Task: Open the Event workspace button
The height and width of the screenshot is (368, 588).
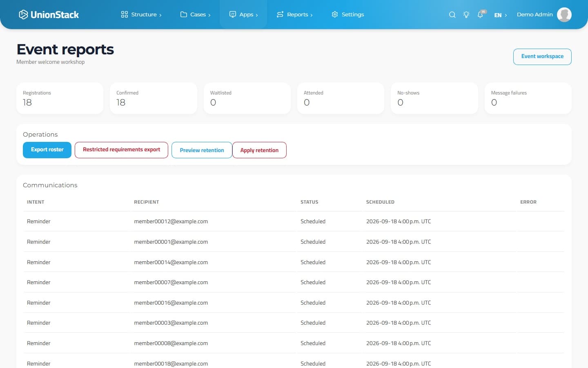Action: click(542, 56)
